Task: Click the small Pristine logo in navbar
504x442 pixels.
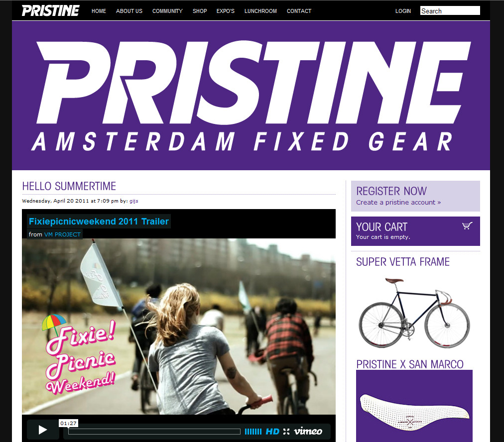Action: coord(50,10)
